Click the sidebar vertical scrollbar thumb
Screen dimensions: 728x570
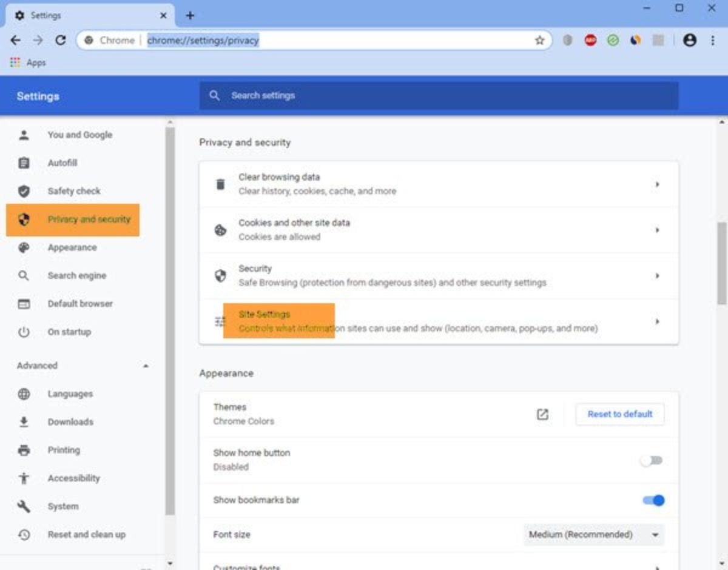[170, 320]
